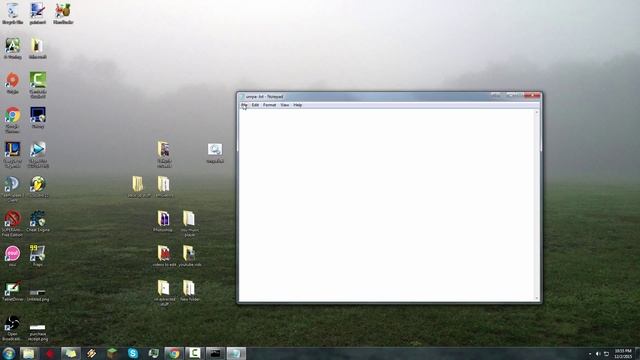This screenshot has height=360, width=640.
Task: Select the pink osu! desktop shortcut
Action: [12, 256]
